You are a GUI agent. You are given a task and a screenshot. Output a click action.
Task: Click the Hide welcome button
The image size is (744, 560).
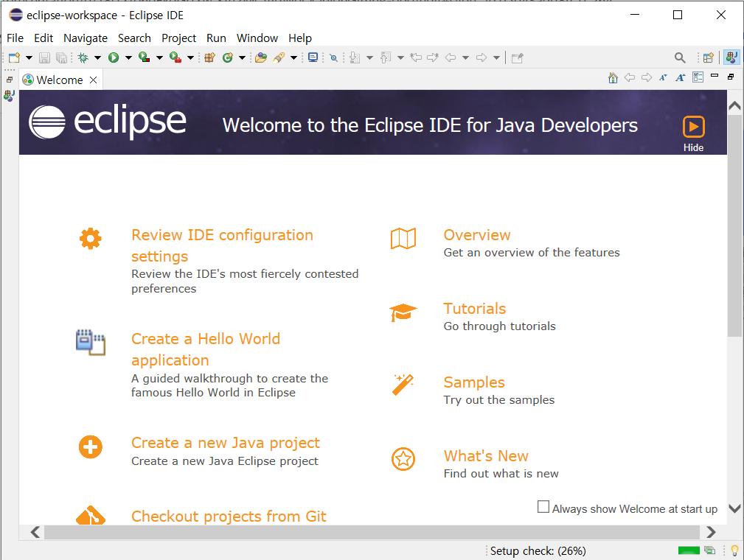(694, 133)
